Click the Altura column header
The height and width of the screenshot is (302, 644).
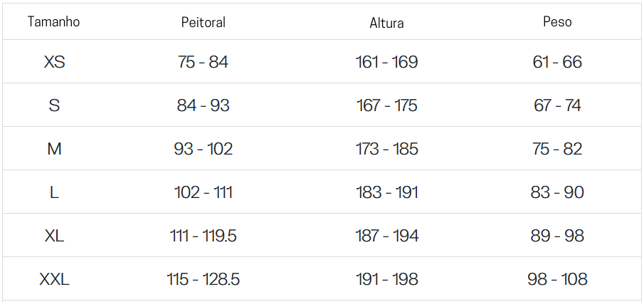pyautogui.click(x=387, y=23)
